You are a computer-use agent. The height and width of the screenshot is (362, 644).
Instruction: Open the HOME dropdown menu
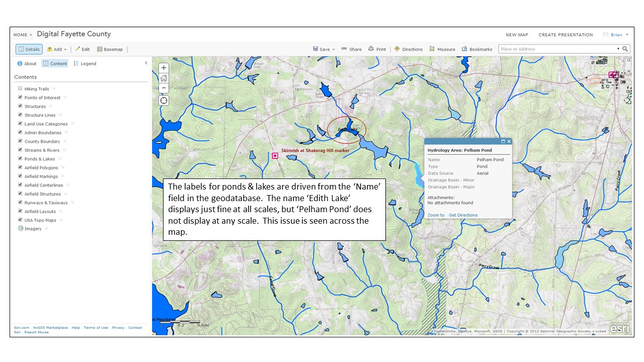(23, 35)
